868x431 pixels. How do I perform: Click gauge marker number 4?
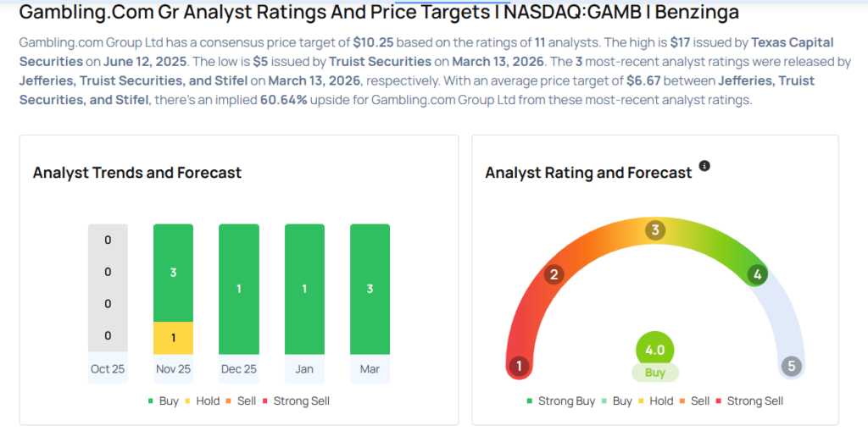pyautogui.click(x=757, y=274)
